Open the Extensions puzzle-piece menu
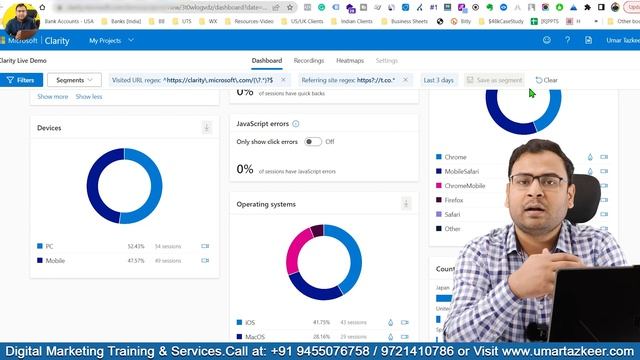Screen dimensions: 640x360 pyautogui.click(x=587, y=7)
